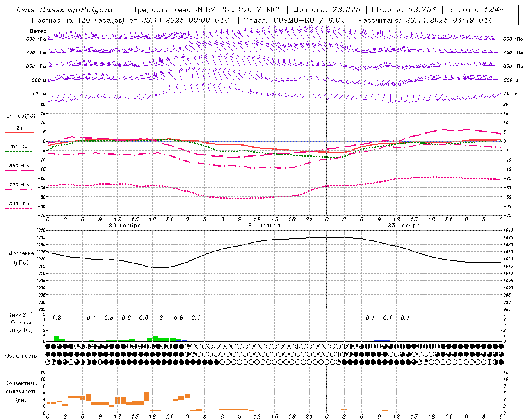Viewport: 525px width, 420px height.
Task: Click the '1.3' precipitation amount value
Action: point(56,317)
